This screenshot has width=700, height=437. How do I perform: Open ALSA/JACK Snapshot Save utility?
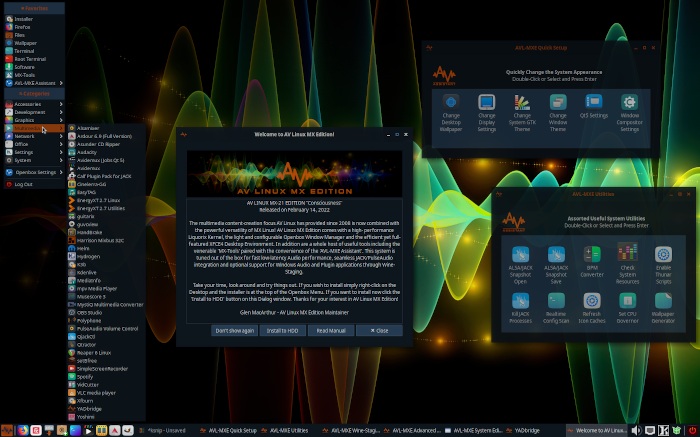[x=556, y=262]
